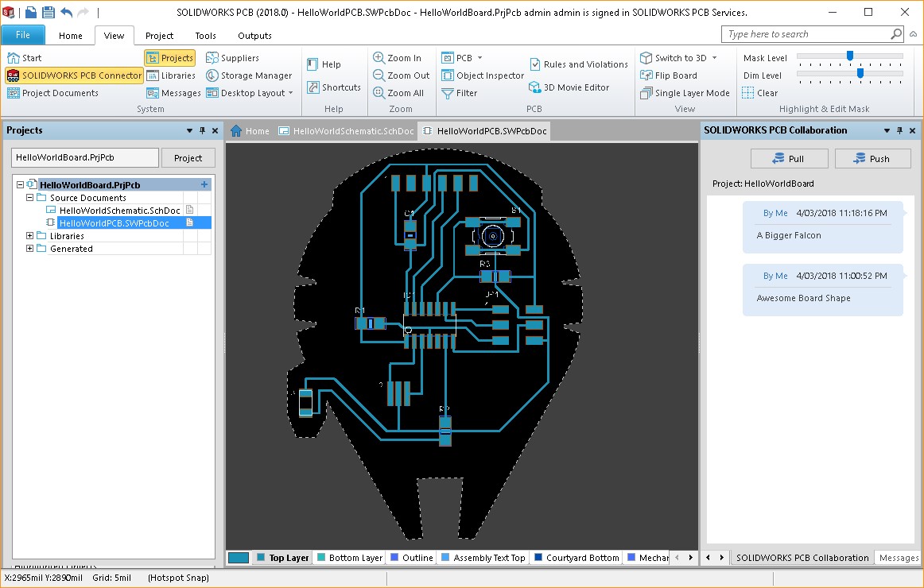
Task: Select the Top Layer tab
Action: pyautogui.click(x=283, y=557)
